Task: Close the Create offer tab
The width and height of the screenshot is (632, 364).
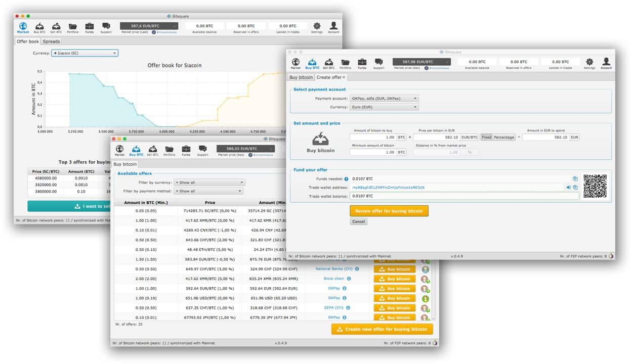Action: (344, 77)
